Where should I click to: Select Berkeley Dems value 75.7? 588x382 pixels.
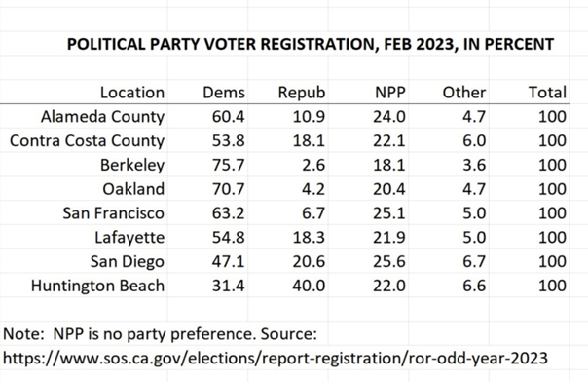(x=228, y=165)
